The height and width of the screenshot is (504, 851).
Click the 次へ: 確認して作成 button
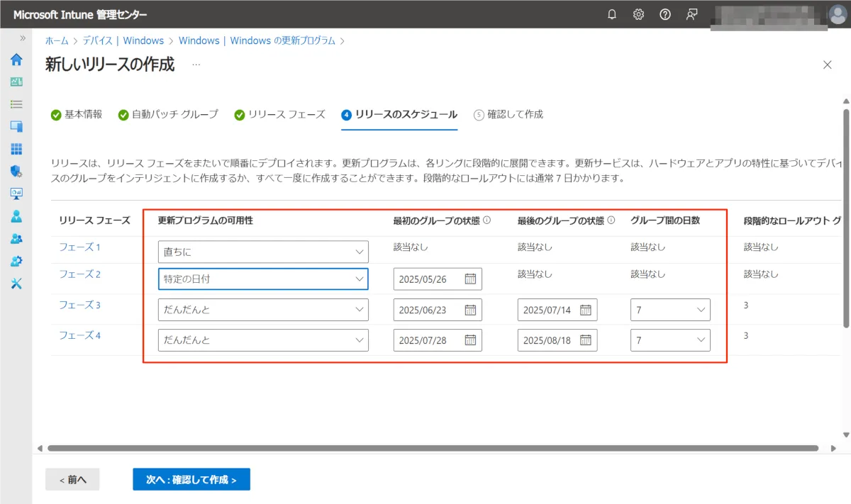pos(191,480)
